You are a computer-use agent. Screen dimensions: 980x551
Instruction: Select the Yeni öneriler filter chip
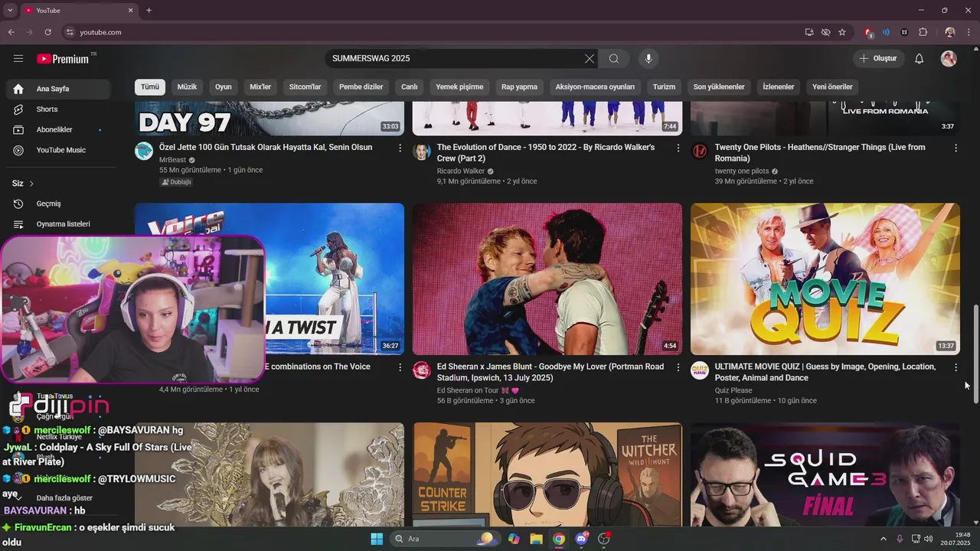click(x=832, y=86)
